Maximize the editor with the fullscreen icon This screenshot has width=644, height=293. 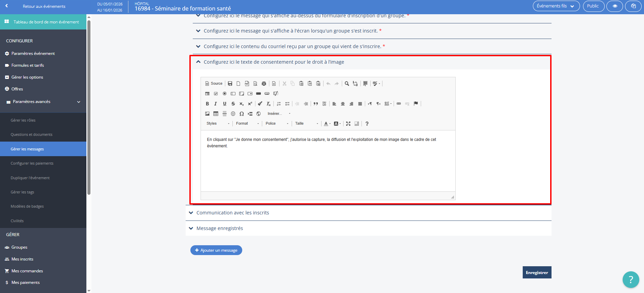(x=348, y=124)
